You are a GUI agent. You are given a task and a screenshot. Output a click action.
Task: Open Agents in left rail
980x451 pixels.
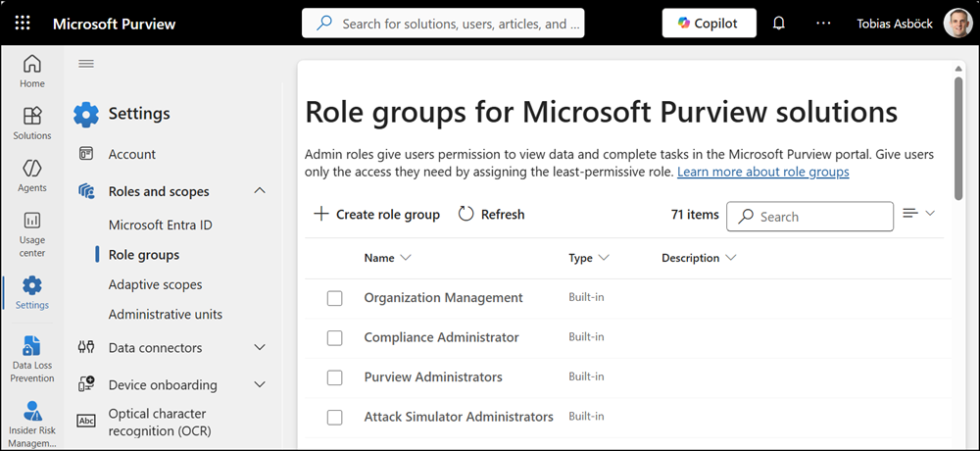click(x=32, y=175)
